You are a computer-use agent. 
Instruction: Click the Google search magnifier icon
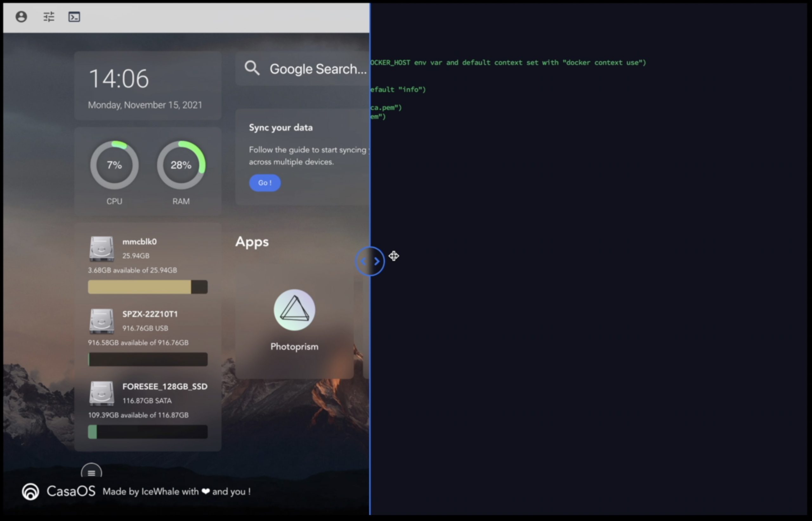click(x=252, y=68)
